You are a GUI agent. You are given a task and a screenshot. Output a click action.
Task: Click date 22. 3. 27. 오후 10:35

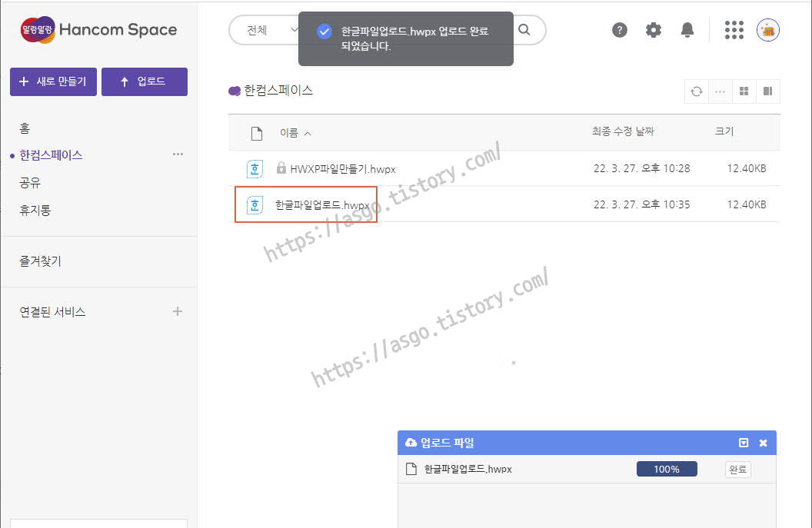(641, 204)
